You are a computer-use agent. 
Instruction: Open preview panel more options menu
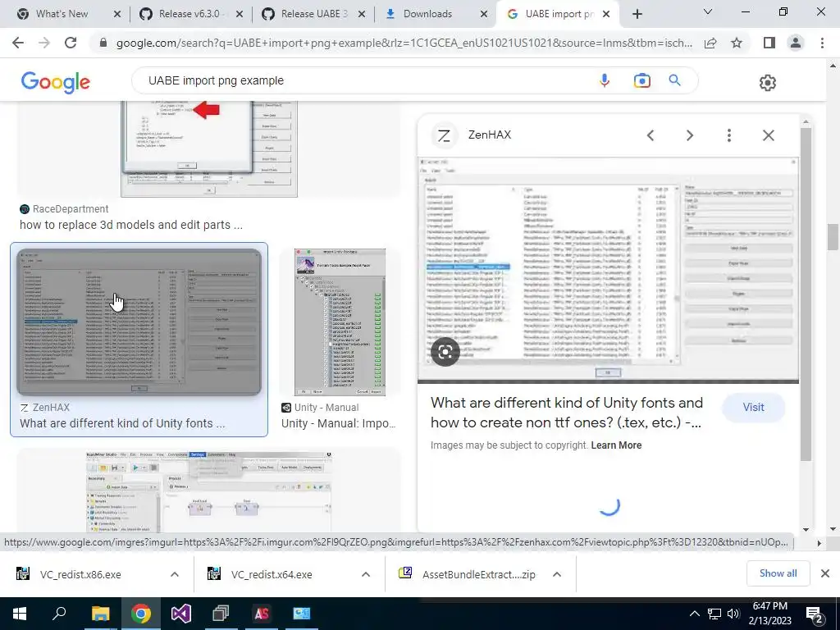tap(728, 135)
